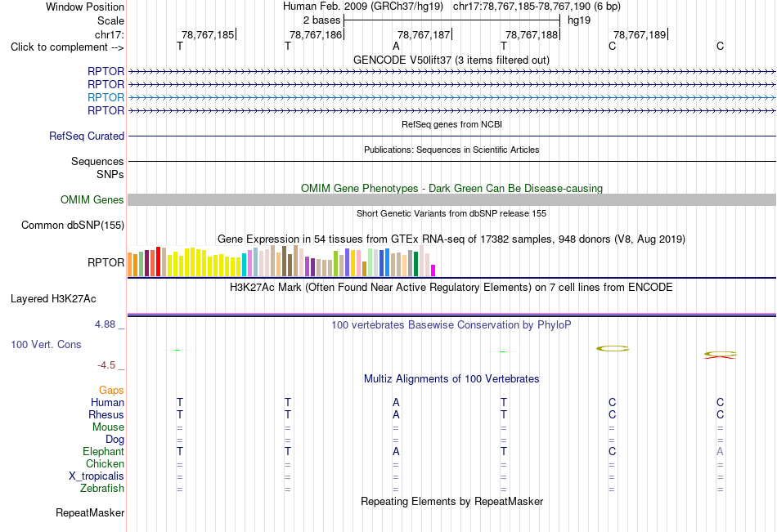Image resolution: width=777 pixels, height=532 pixels.
Task: Click the 'chr17:' ruler label
Action: pos(109,34)
